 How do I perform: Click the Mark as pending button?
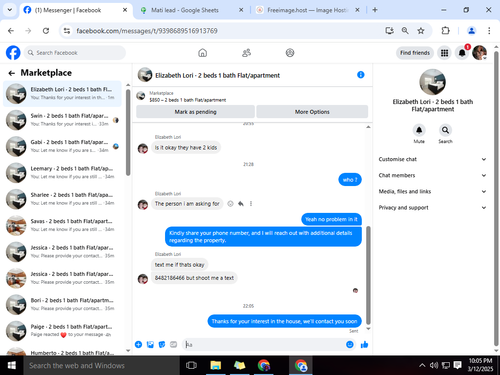click(195, 112)
